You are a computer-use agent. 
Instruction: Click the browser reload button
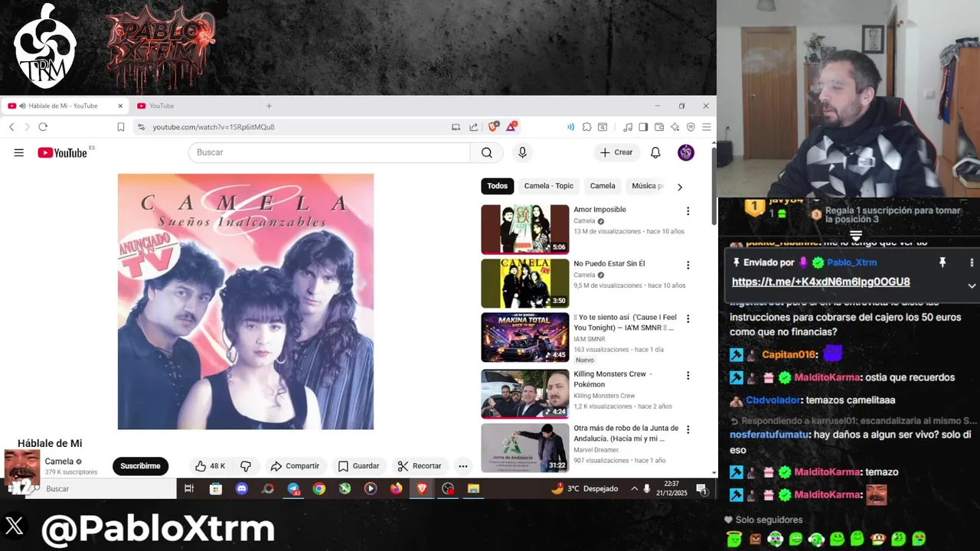click(43, 127)
